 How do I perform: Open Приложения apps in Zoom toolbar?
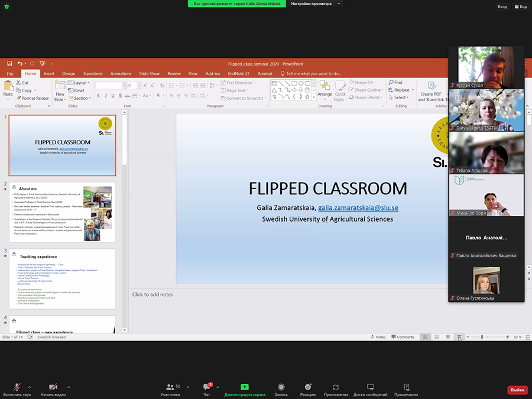click(x=336, y=390)
